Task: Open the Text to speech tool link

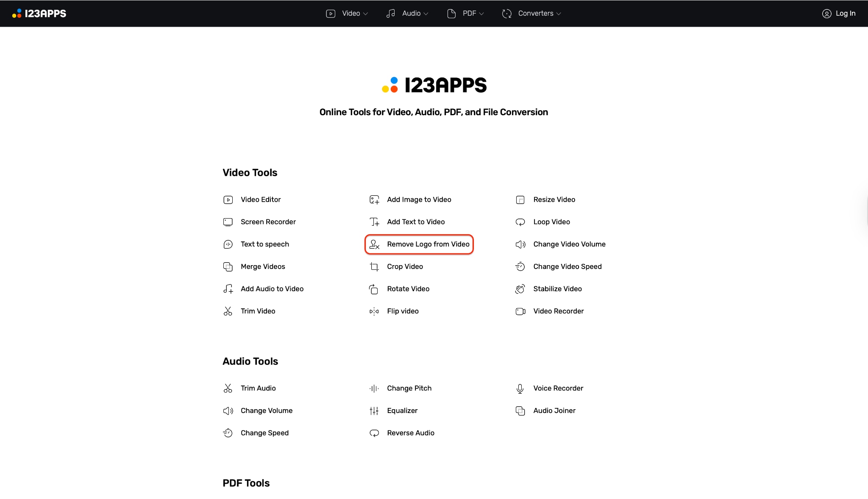Action: (265, 244)
